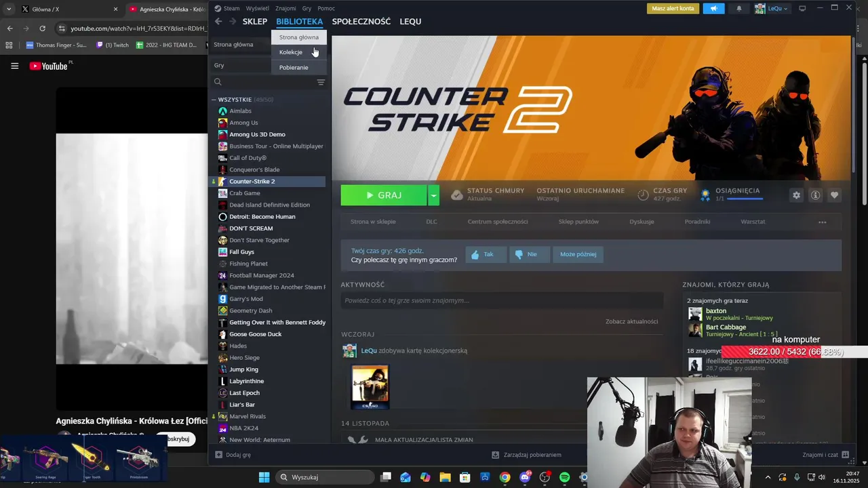This screenshot has height=488, width=868.
Task: Click the green GRAJ play button
Action: point(384,195)
